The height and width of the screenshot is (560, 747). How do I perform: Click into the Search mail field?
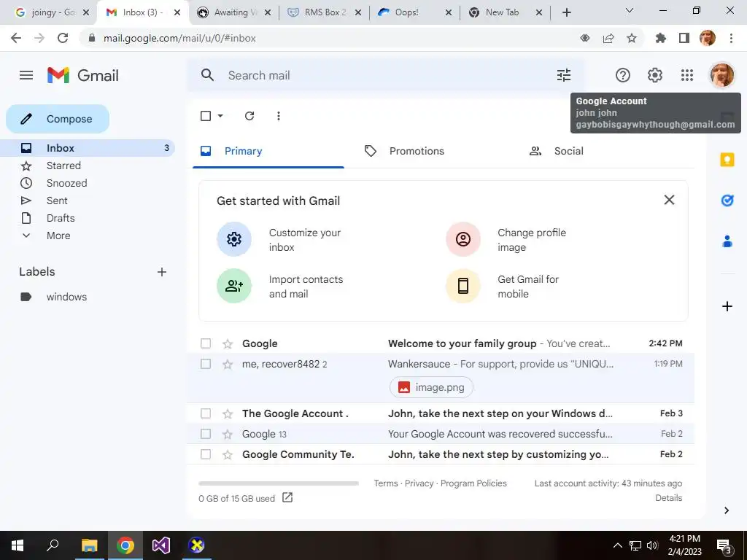386,75
